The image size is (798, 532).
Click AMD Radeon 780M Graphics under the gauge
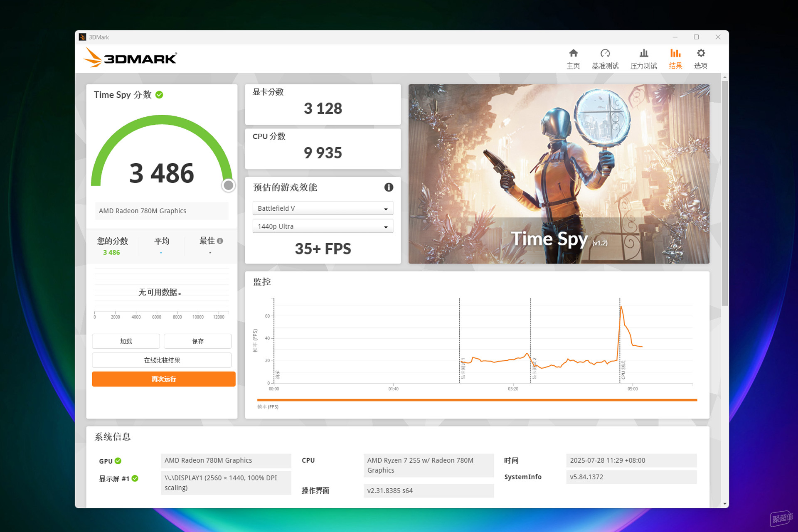[162, 211]
